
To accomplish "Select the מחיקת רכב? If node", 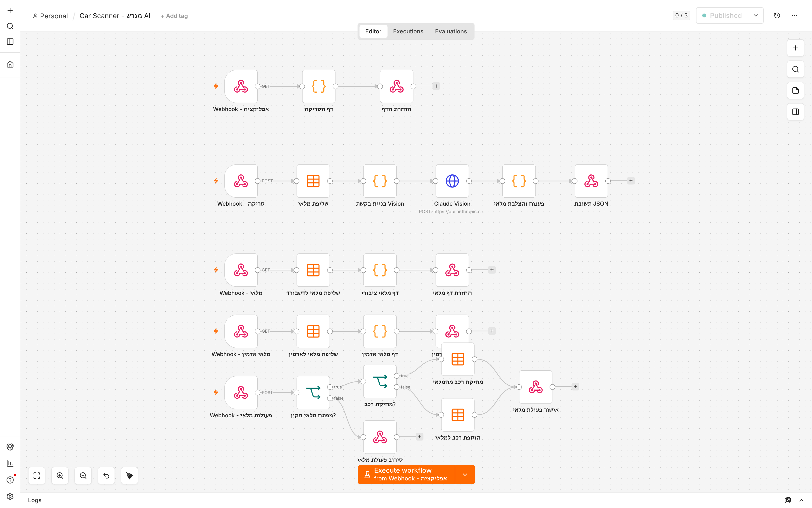I will point(380,381).
